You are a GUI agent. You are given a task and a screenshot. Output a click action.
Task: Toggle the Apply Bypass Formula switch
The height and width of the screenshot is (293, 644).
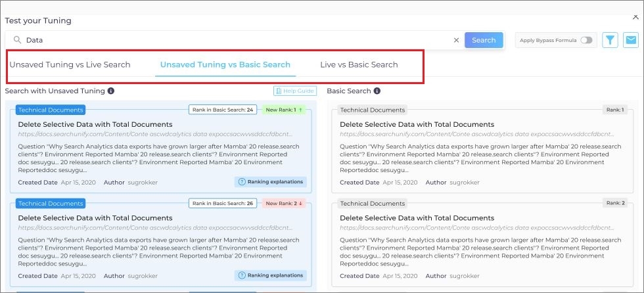click(586, 40)
